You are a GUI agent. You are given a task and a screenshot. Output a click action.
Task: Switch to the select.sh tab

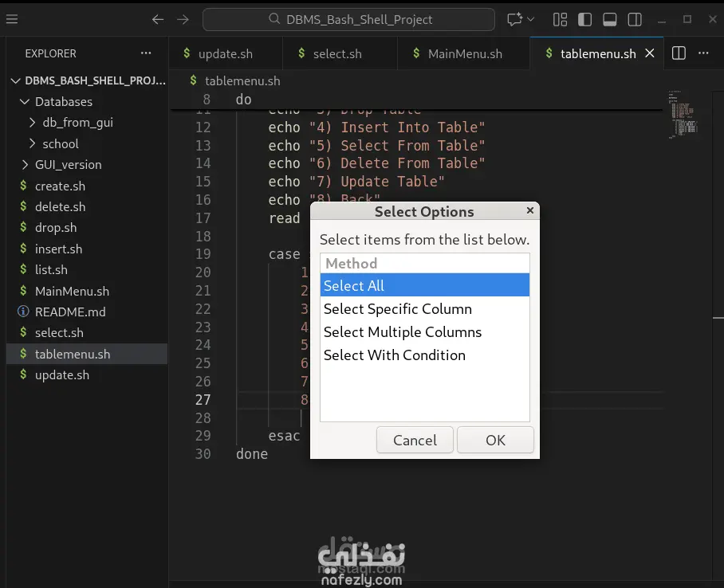[336, 54]
